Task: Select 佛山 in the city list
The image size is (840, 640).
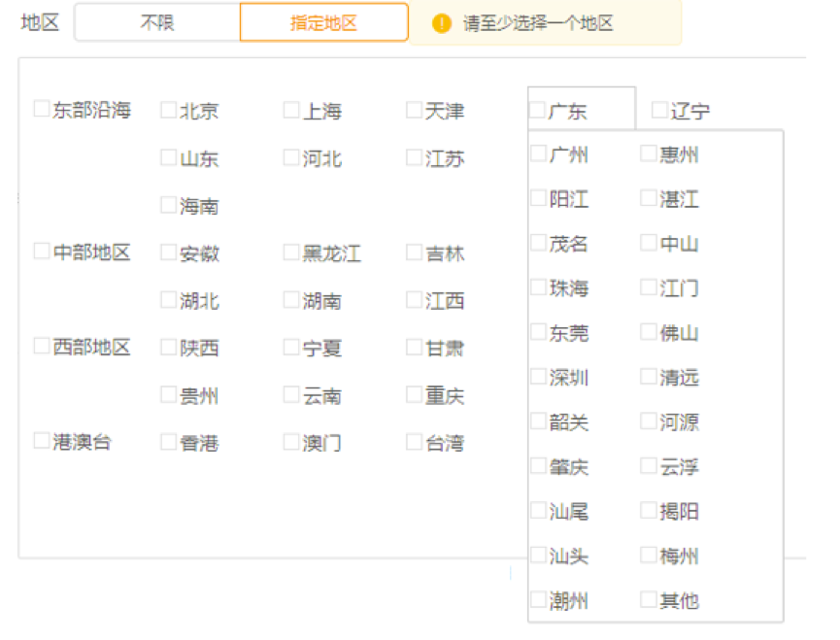Action: [x=649, y=332]
